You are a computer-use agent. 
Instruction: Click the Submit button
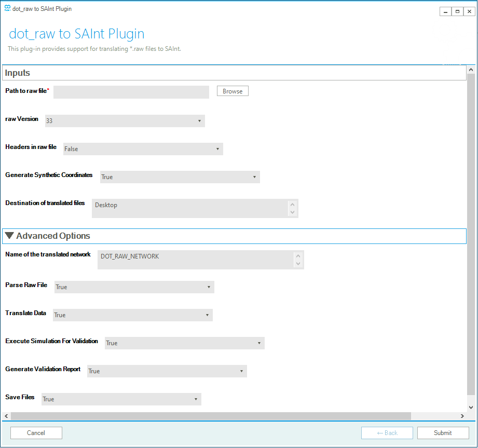coord(443,433)
